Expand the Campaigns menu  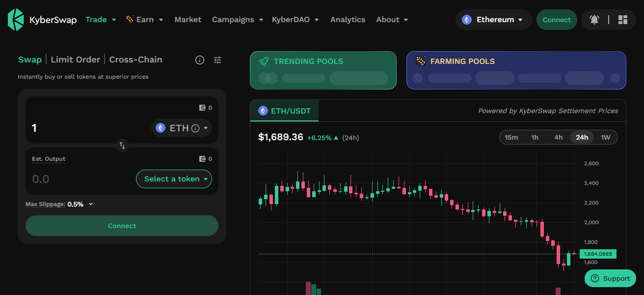(x=238, y=20)
